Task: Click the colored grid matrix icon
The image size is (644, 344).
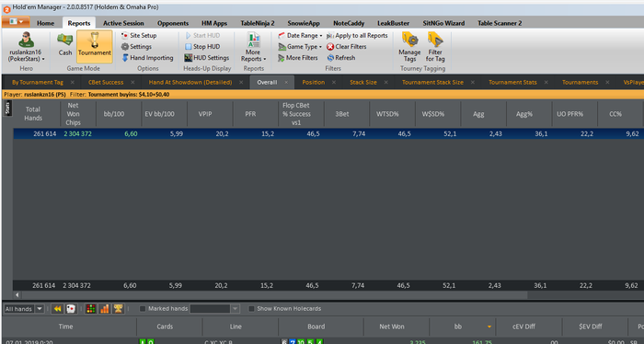Action: click(91, 309)
